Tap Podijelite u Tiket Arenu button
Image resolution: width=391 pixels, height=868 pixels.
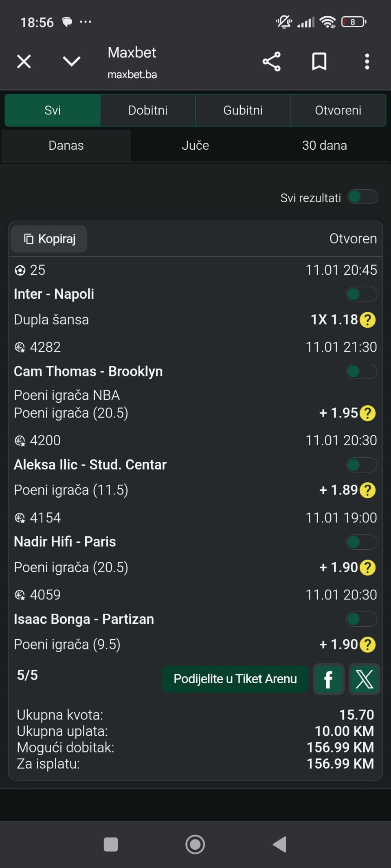(x=235, y=679)
